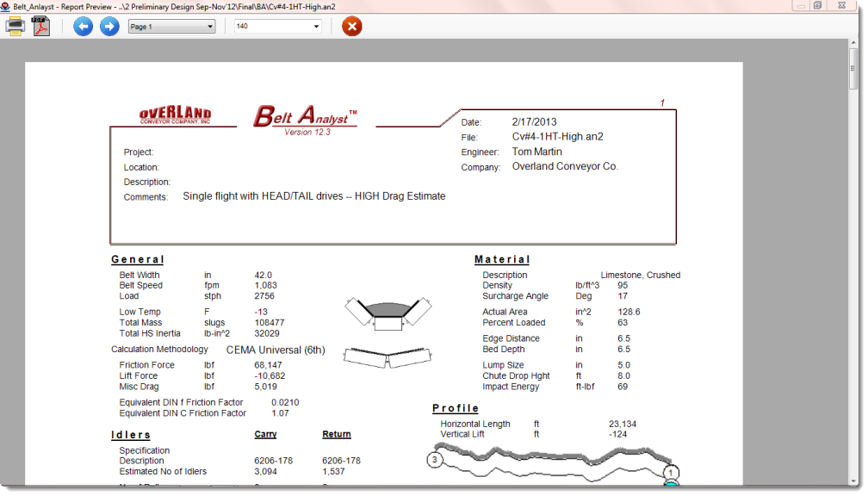Open the Page 1 dropdown

pos(171,27)
